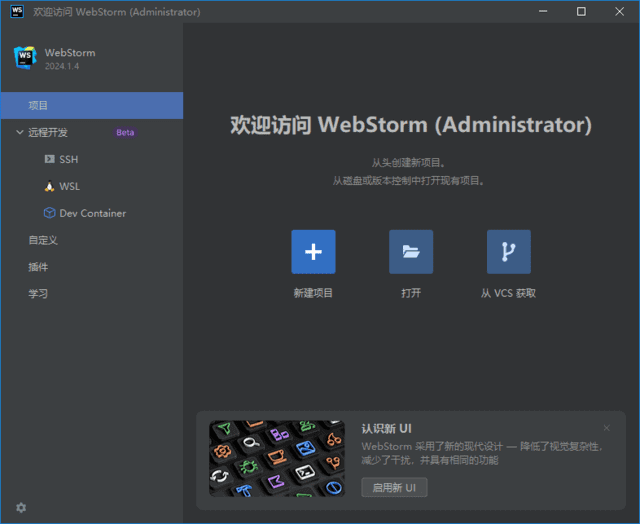Click the Open folder icon
The width and height of the screenshot is (640, 524).
pyautogui.click(x=411, y=252)
